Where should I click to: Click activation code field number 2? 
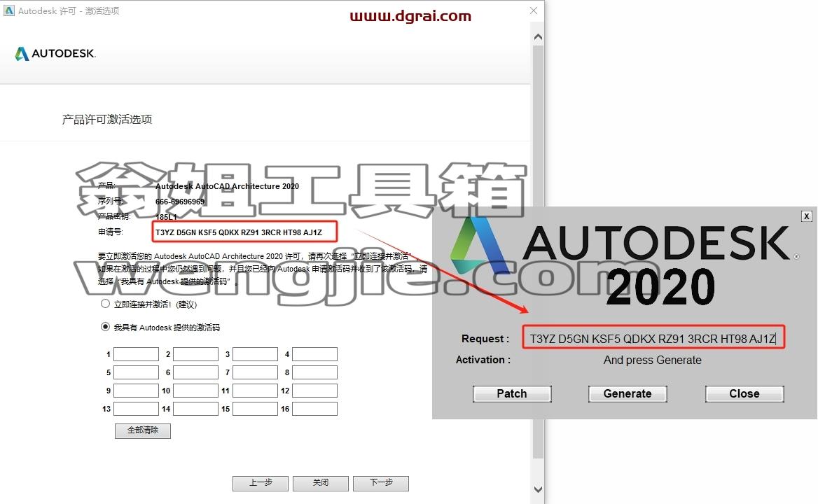coord(195,354)
